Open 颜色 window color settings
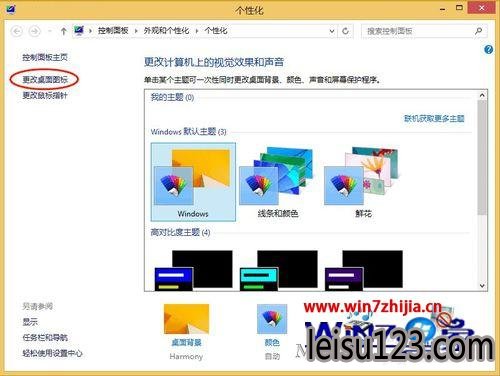 [272, 331]
